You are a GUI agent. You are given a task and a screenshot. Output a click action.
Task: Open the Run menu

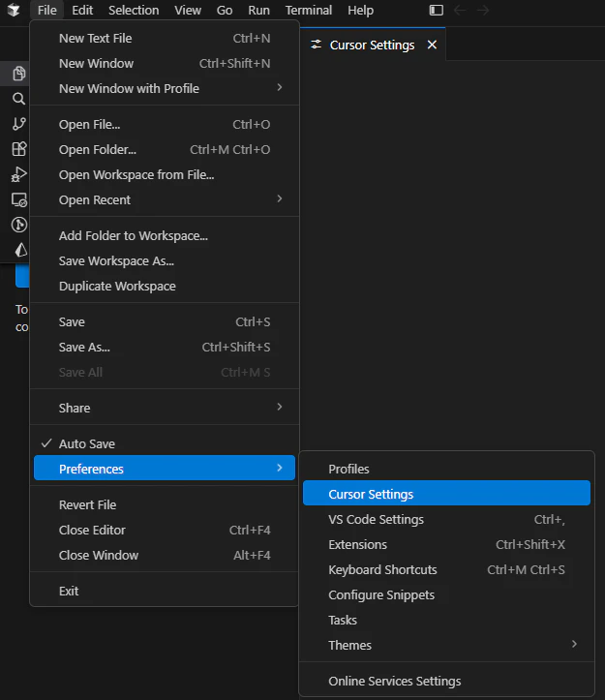(258, 10)
